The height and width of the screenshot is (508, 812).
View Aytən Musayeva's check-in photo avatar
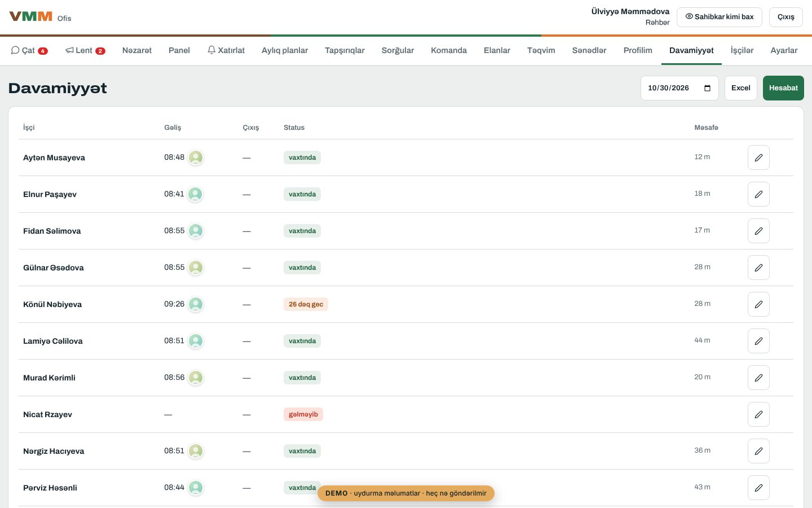[x=196, y=157]
